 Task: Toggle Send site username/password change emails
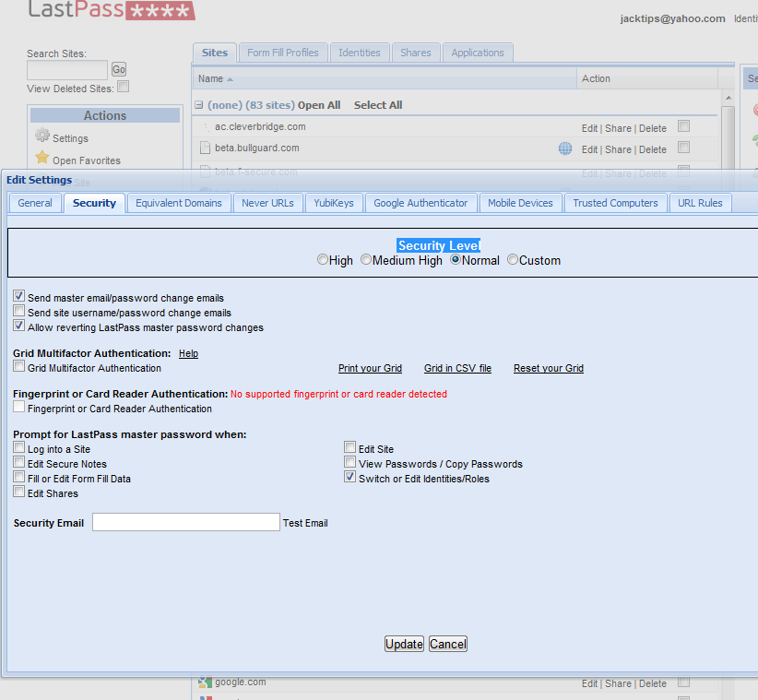pyautogui.click(x=18, y=311)
